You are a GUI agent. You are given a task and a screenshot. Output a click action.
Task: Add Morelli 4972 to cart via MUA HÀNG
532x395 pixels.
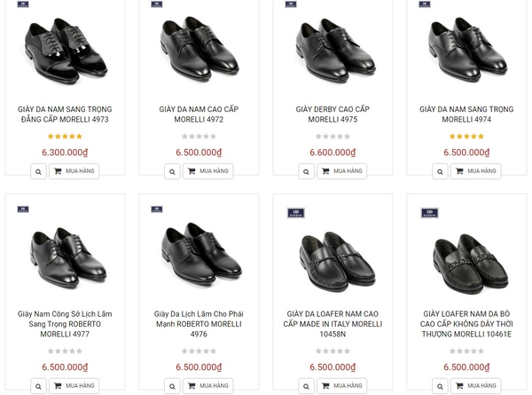207,171
